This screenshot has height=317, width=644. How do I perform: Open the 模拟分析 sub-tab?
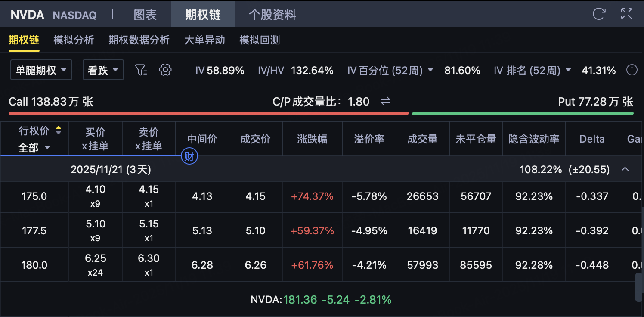coord(74,40)
